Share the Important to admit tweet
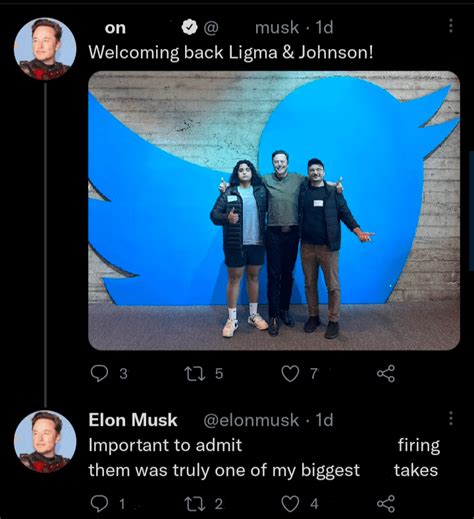The image size is (474, 519). [x=386, y=504]
